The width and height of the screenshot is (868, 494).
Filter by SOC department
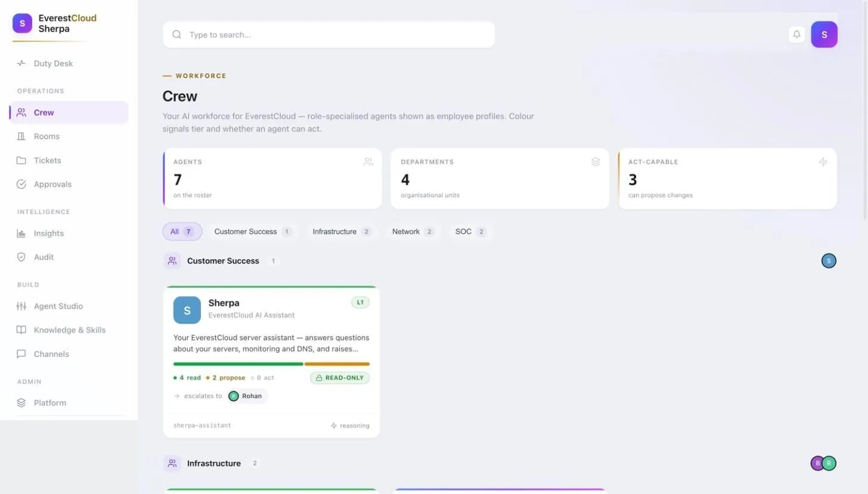470,231
